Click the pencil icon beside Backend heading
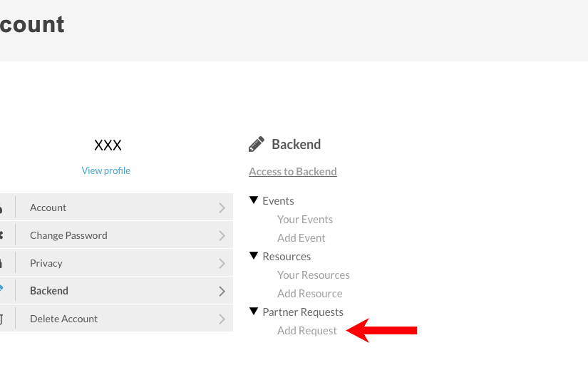Viewport: 588px width, 385px height. click(x=257, y=145)
